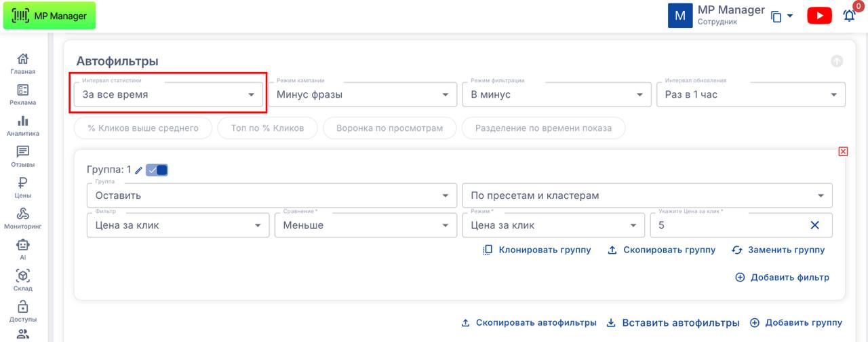
Task: Go to Реклама in the sidebar
Action: coord(23,95)
